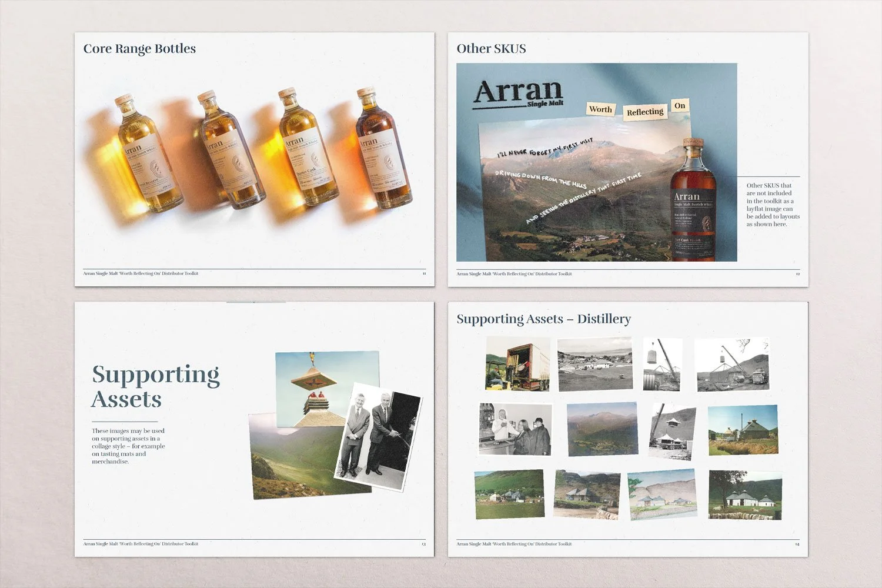Image resolution: width=882 pixels, height=588 pixels.
Task: Select the black-and-white construction photo with crane and truck
Action: (x=732, y=365)
